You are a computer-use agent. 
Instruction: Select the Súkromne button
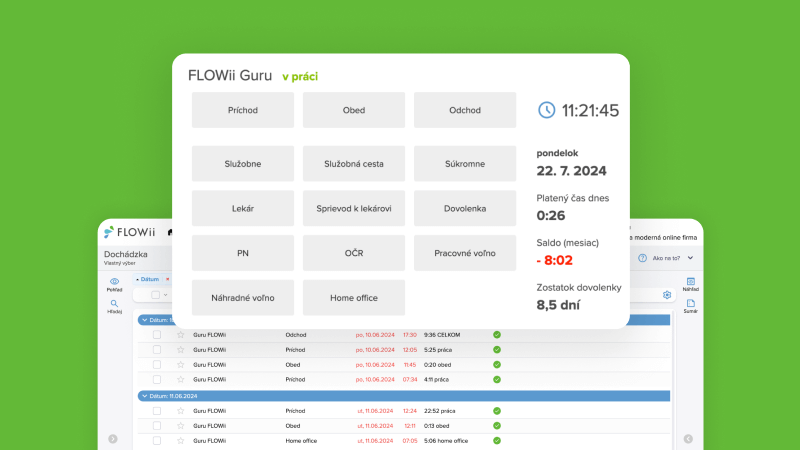pos(465,164)
